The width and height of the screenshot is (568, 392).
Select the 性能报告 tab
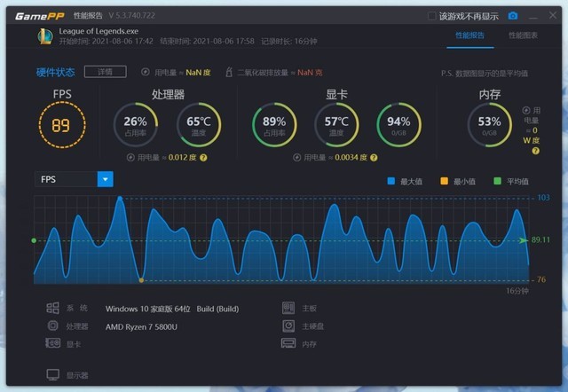(469, 35)
